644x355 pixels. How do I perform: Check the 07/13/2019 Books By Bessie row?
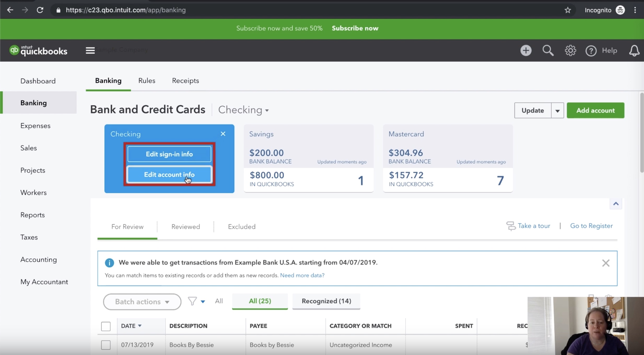[x=106, y=345]
